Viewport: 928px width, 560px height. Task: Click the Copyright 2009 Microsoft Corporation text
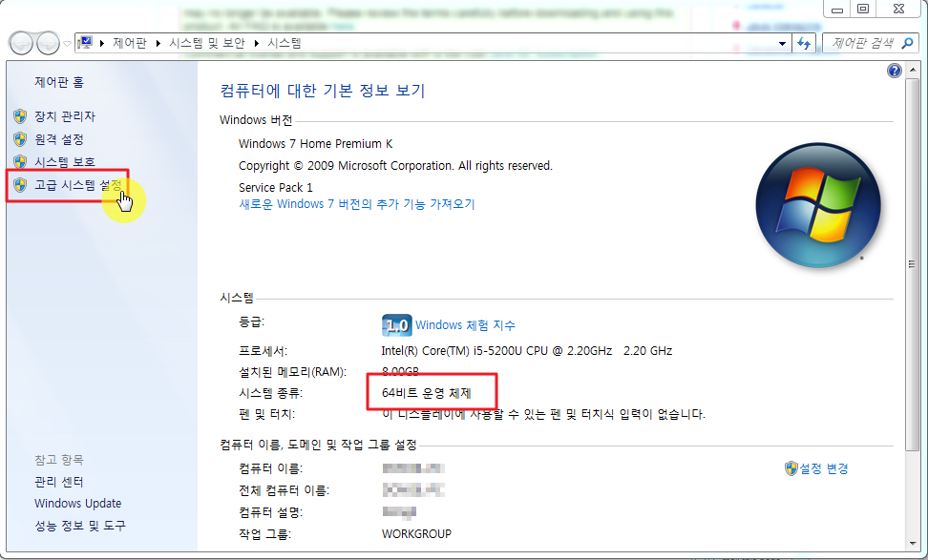point(395,166)
